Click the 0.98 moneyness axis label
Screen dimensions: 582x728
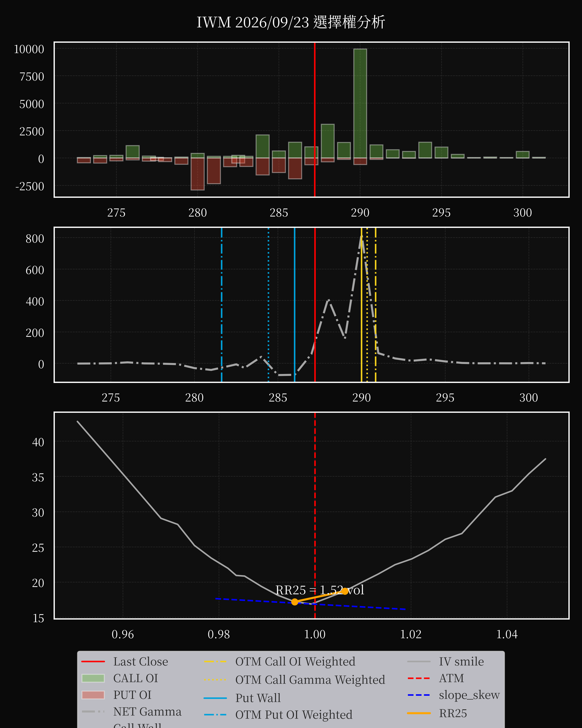pyautogui.click(x=219, y=635)
